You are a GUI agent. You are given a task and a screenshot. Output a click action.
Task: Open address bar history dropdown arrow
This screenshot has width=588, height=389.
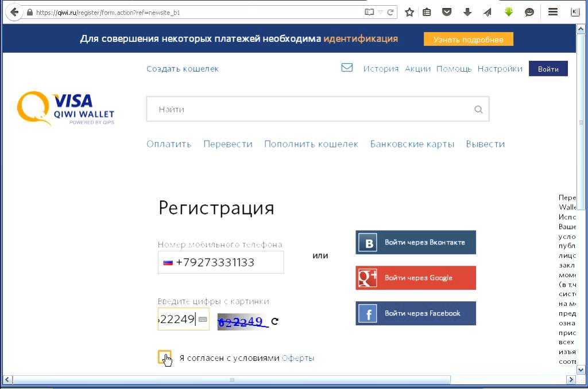[x=380, y=13]
